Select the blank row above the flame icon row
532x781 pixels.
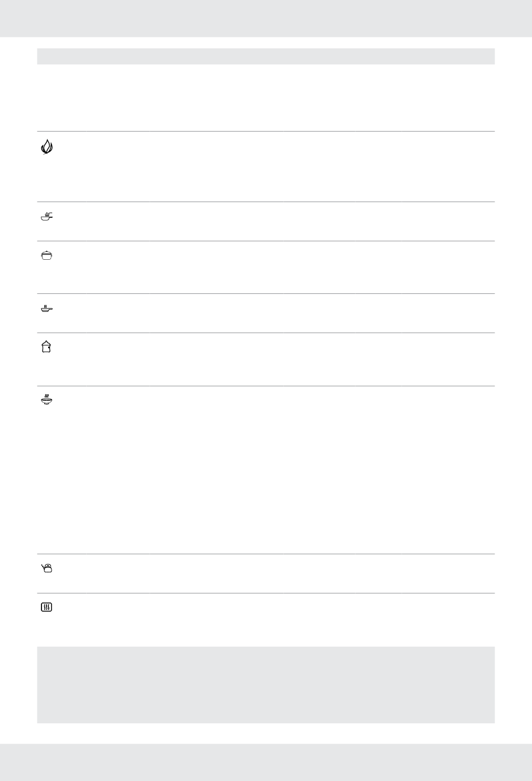[266, 98]
